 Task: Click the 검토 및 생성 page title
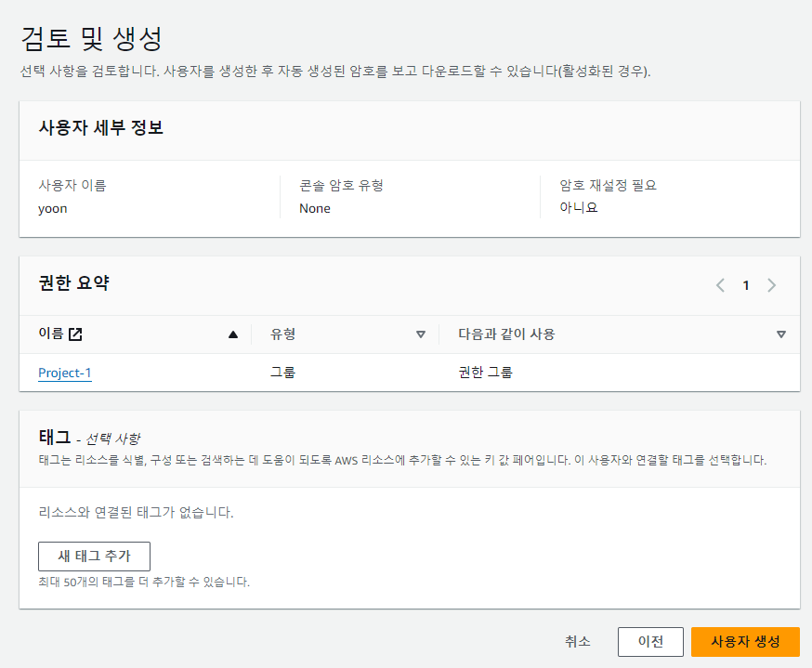tap(92, 39)
